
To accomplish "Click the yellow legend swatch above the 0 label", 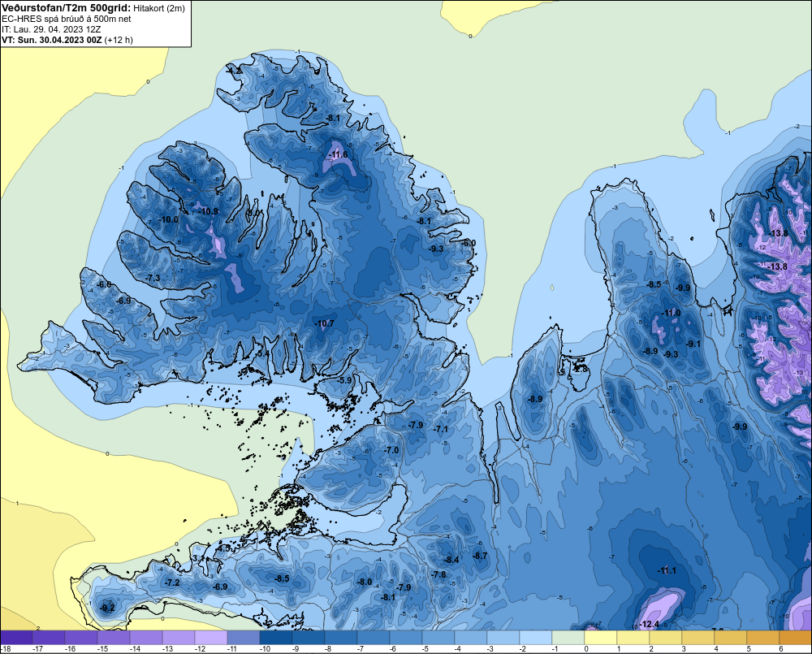I will tap(601, 638).
